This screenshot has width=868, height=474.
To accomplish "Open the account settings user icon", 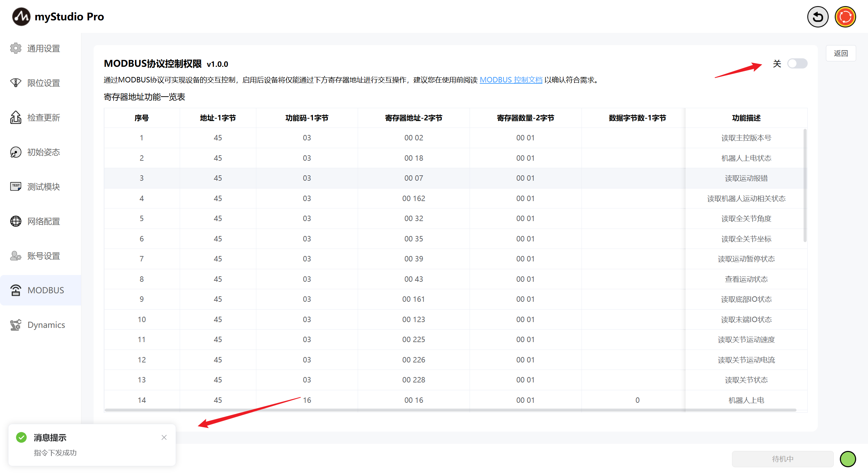I will [16, 256].
